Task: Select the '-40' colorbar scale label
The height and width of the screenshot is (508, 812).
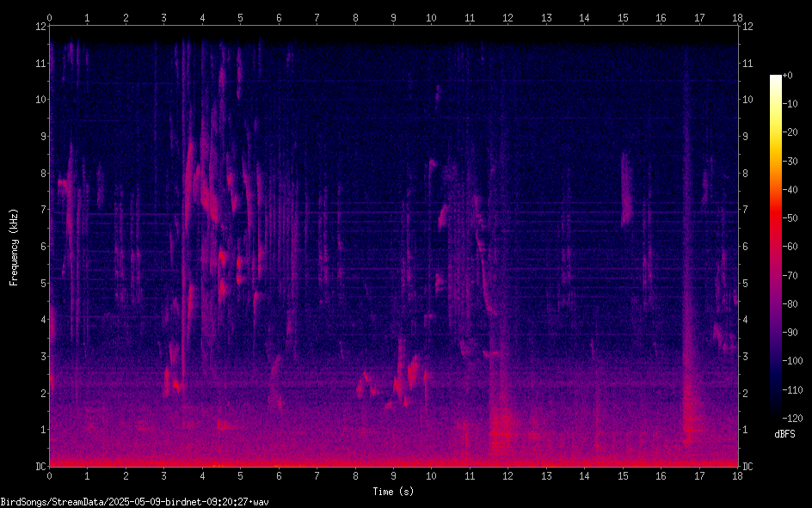Action: tap(790, 190)
